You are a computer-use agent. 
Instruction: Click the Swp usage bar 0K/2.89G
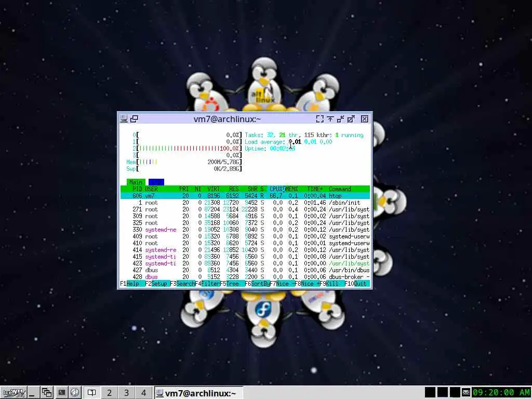(184, 169)
